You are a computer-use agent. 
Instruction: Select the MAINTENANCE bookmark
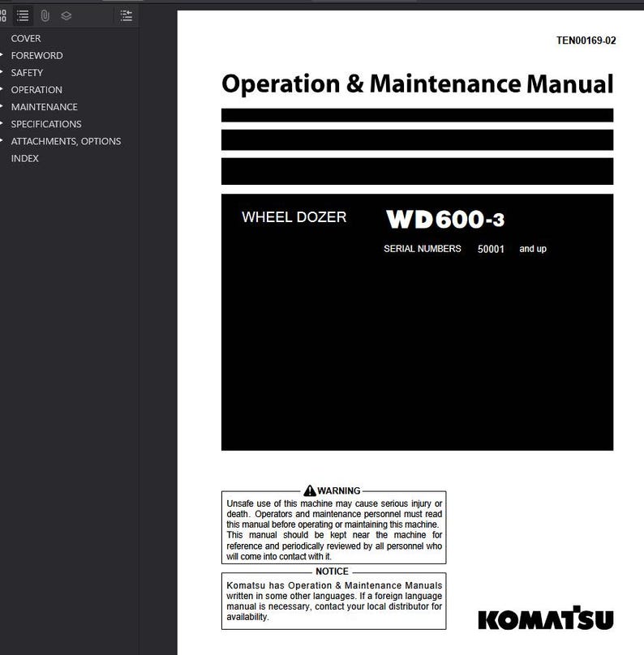coord(44,107)
